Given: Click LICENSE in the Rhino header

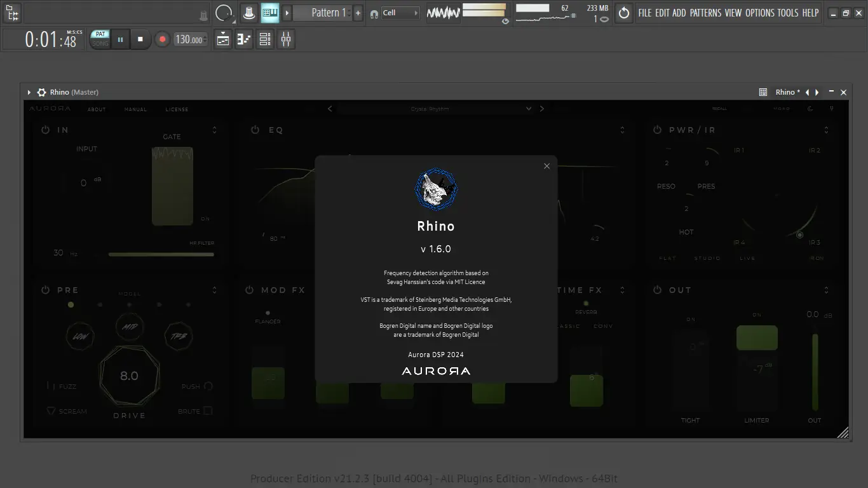Looking at the screenshot, I should (x=177, y=109).
